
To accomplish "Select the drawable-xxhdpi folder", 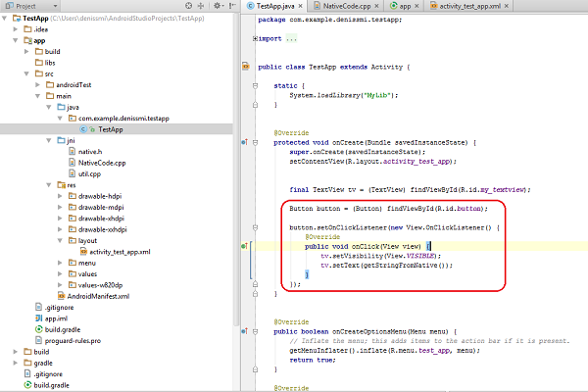I will tap(98, 229).
